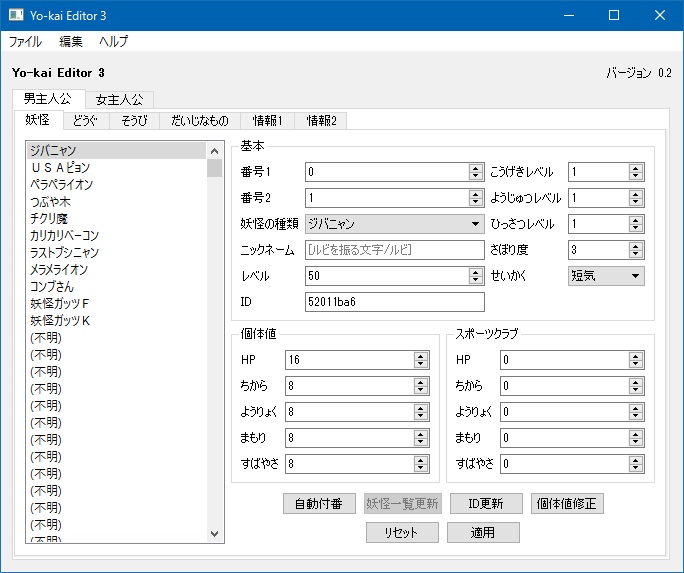Click the さぼり度 stepper arrows
This screenshot has width=684, height=573.
pyautogui.click(x=636, y=250)
